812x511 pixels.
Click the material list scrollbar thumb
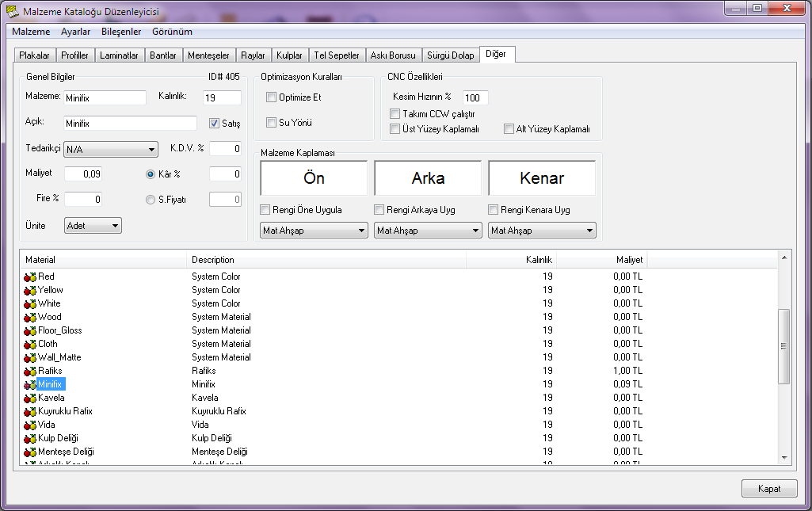[x=784, y=346]
